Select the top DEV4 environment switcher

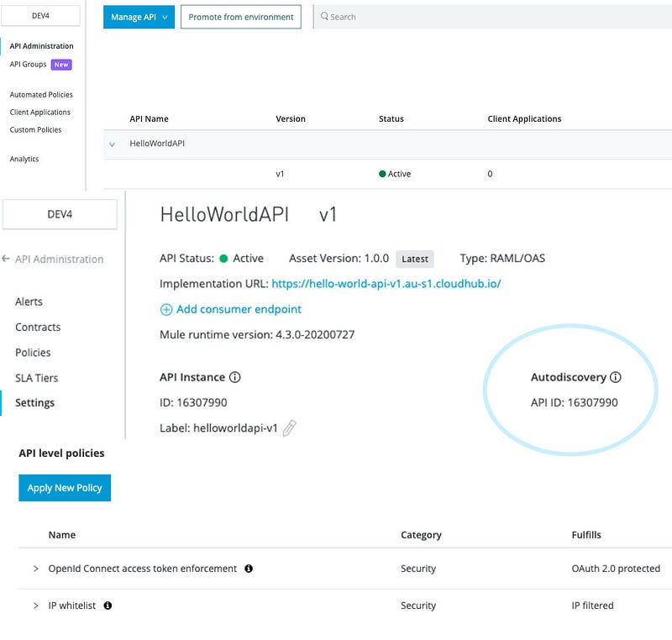pyautogui.click(x=42, y=14)
